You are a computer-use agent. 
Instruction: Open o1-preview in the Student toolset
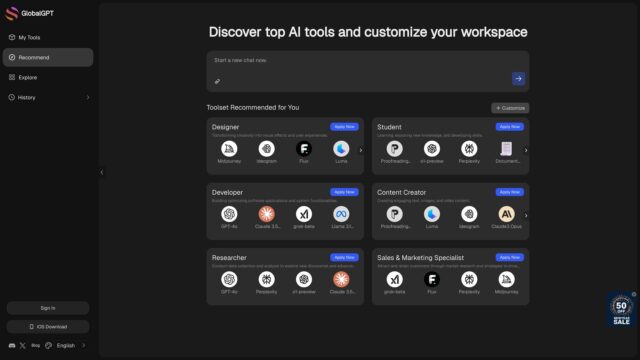coord(432,149)
